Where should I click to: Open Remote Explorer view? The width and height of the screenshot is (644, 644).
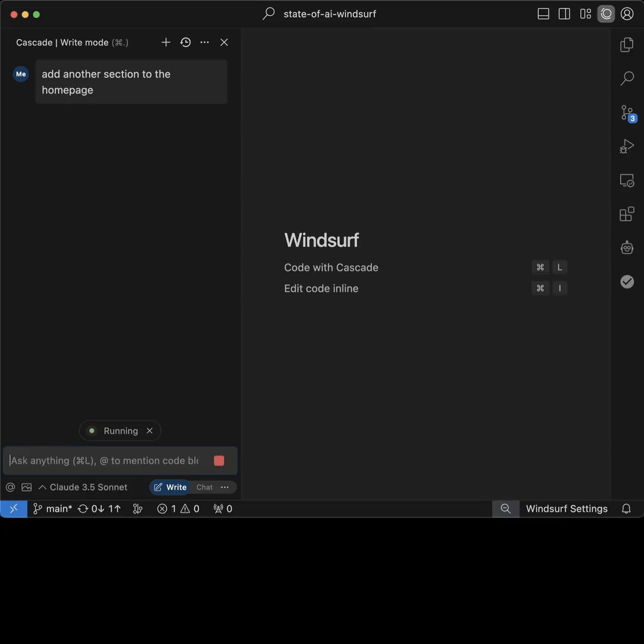(x=627, y=180)
